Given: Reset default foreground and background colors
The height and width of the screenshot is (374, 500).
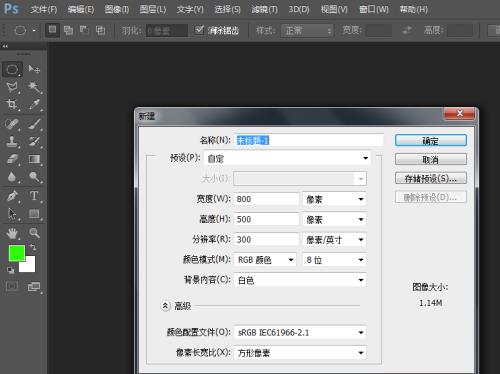Looking at the screenshot, I should [11, 270].
